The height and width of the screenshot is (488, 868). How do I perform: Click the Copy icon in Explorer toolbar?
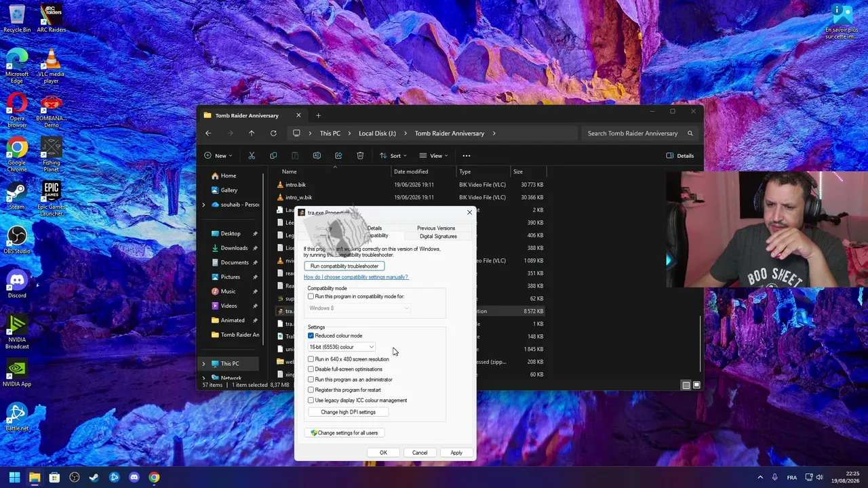click(273, 156)
